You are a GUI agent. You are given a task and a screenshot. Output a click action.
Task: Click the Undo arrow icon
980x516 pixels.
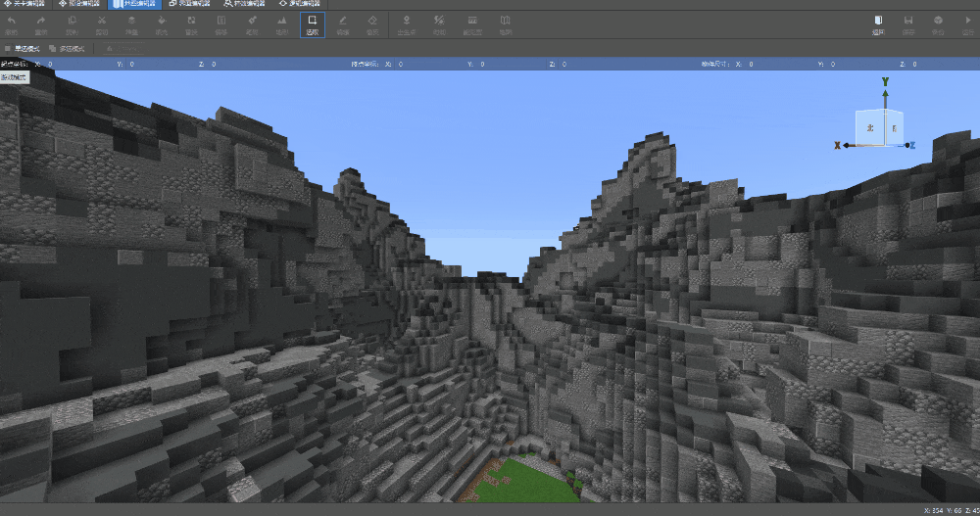12,23
